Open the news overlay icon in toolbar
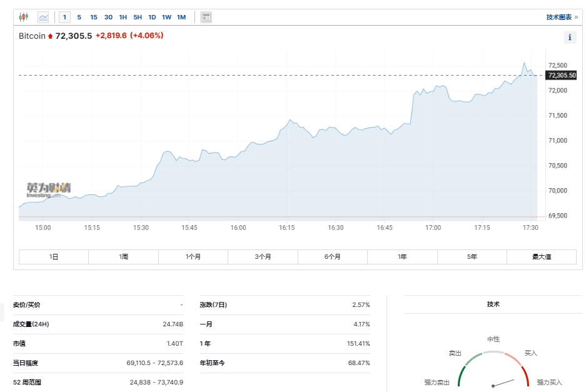 (206, 17)
